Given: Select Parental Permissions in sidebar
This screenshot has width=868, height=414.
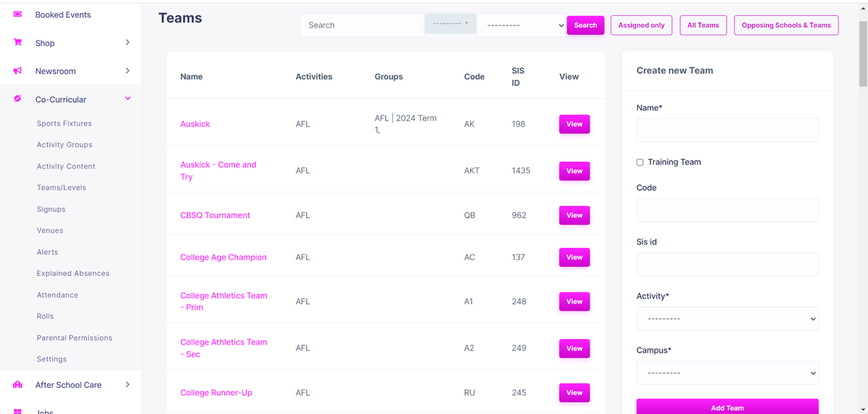Looking at the screenshot, I should [x=75, y=338].
